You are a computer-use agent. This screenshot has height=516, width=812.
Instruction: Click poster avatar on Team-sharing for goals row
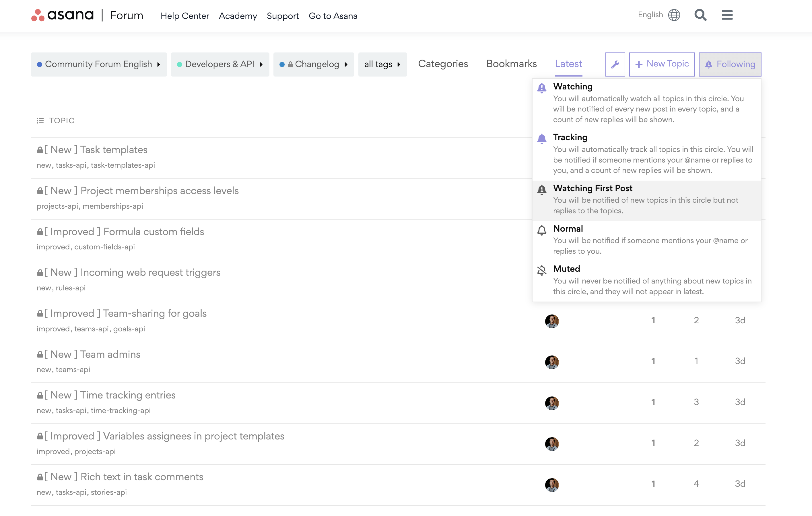pos(552,321)
